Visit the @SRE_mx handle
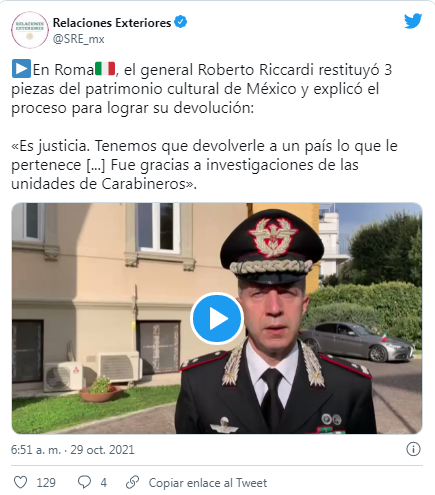Image resolution: width=435 pixels, height=495 pixels. [79, 39]
